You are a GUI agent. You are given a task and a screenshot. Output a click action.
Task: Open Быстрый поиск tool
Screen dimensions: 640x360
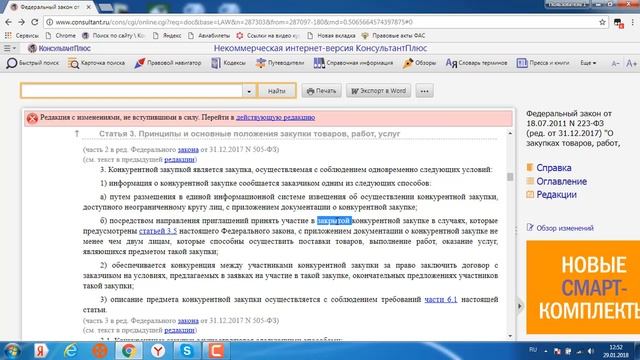(x=33, y=63)
